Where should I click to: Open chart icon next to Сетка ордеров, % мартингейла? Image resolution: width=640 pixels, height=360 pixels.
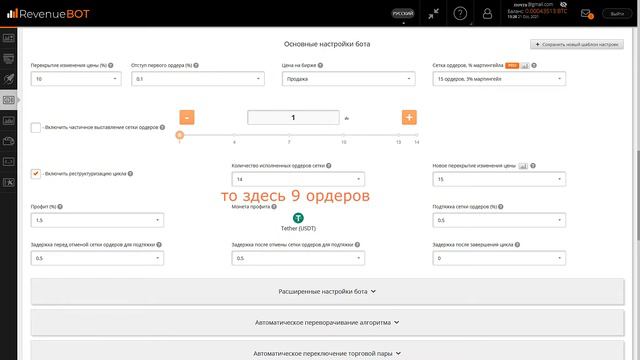click(525, 65)
